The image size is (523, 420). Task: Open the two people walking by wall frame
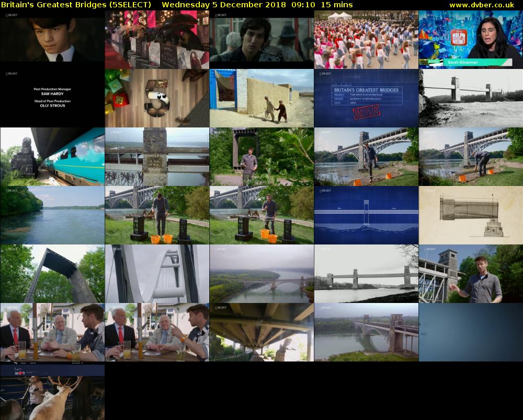(x=261, y=98)
